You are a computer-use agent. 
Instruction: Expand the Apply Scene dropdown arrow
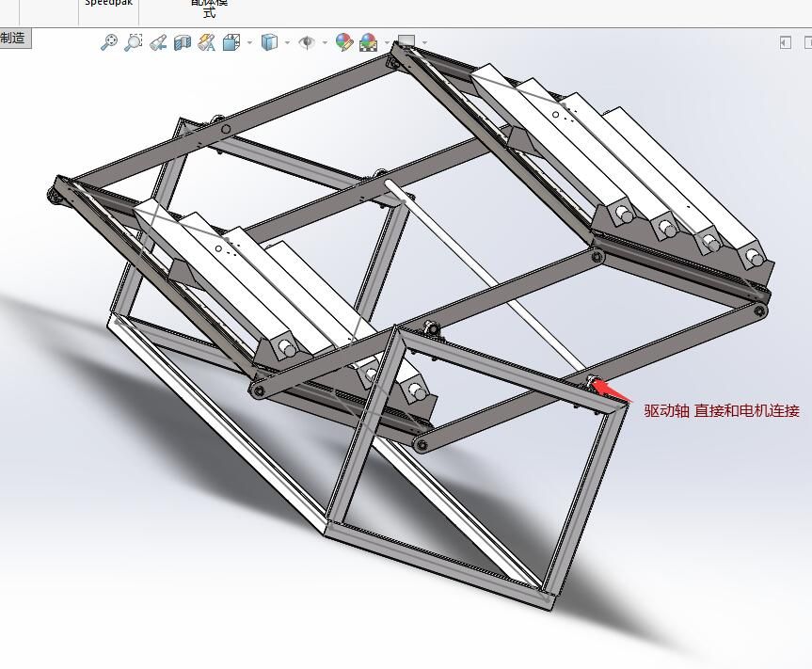coord(386,41)
